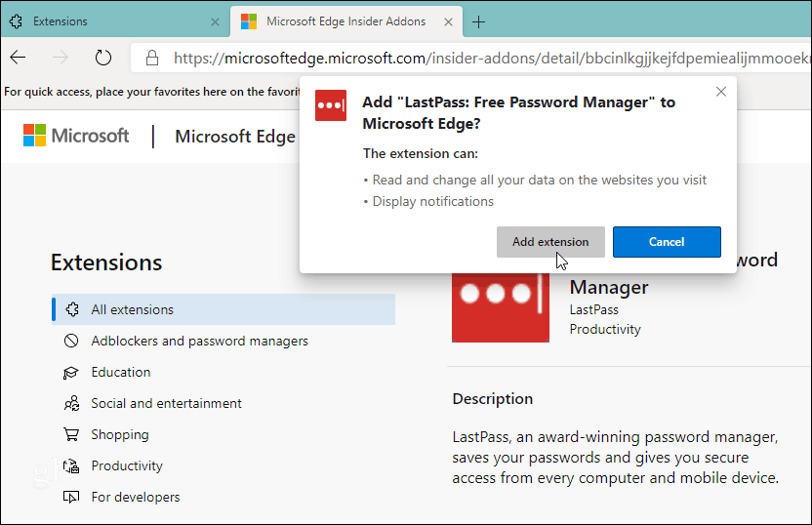Click the Add extension button

click(550, 242)
